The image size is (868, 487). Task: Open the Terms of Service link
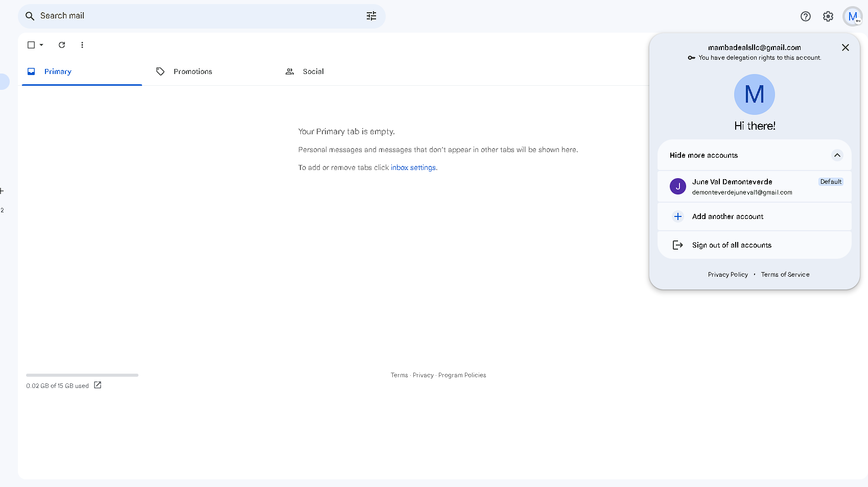[785, 275]
